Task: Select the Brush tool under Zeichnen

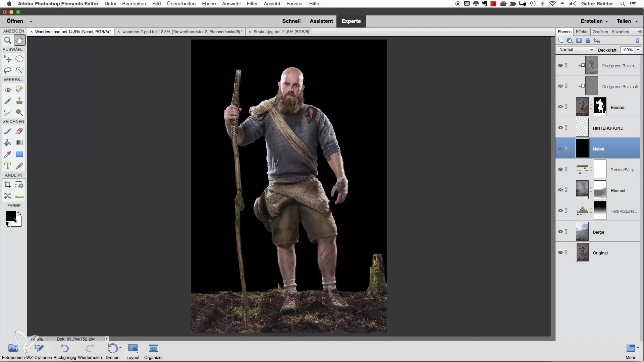Action: [7, 131]
